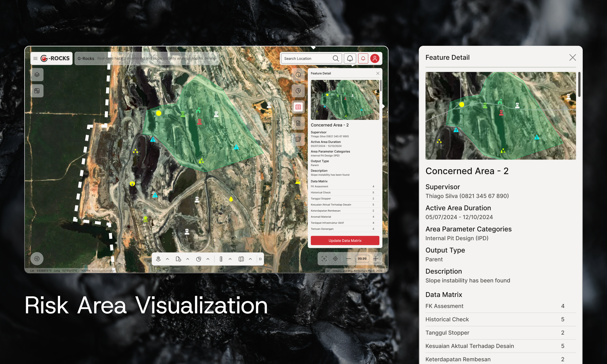Open the pie chart statistics panel
Viewport: 607px width, 364px height.
coord(298,91)
